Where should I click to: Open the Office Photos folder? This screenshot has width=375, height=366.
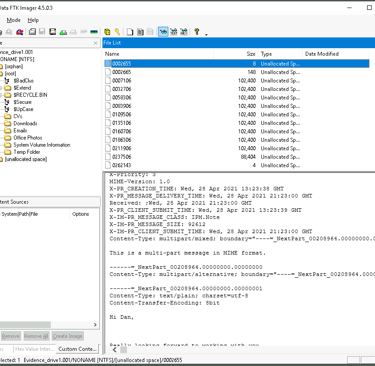(x=28, y=137)
